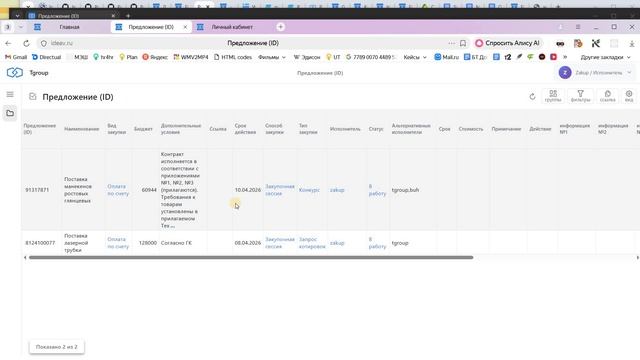Reload the browser page

pos(26,43)
